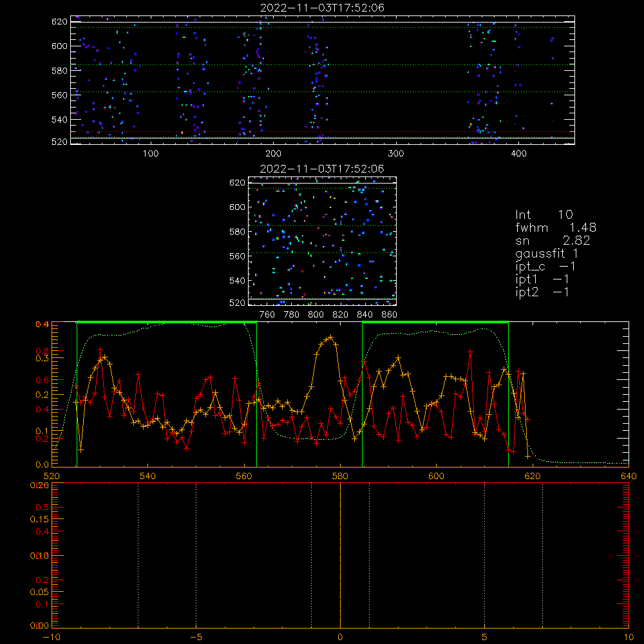The height and width of the screenshot is (644, 644).
Task: Click y-axis label '600' of the top image
Action: pyautogui.click(x=59, y=46)
